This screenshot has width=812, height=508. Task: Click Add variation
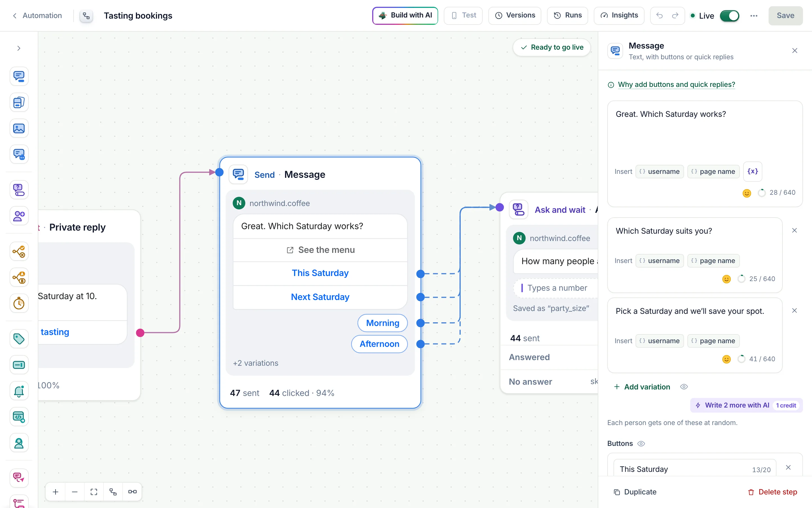pos(642,387)
